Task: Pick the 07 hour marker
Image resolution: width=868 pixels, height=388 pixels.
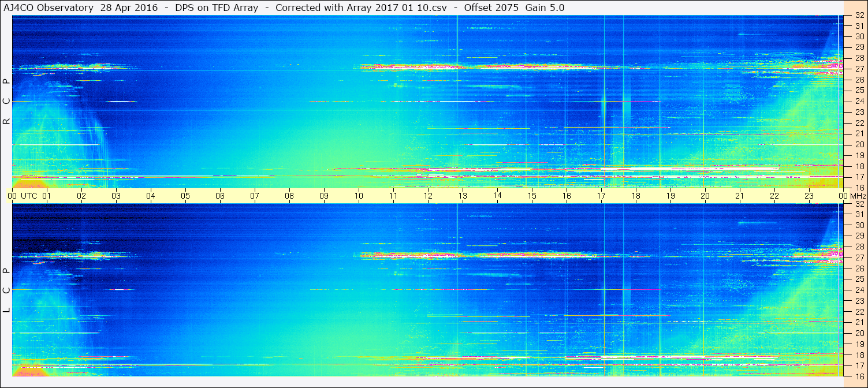Action: tap(254, 196)
